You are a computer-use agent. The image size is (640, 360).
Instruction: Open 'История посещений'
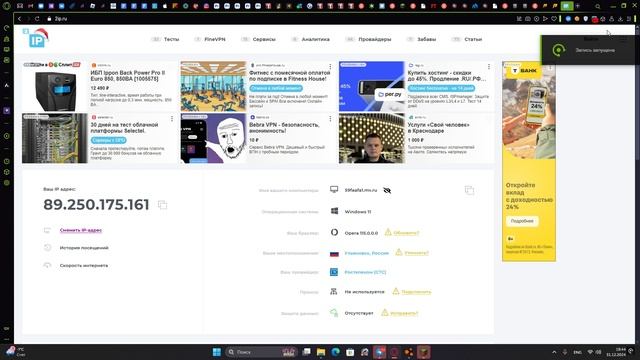click(x=84, y=248)
